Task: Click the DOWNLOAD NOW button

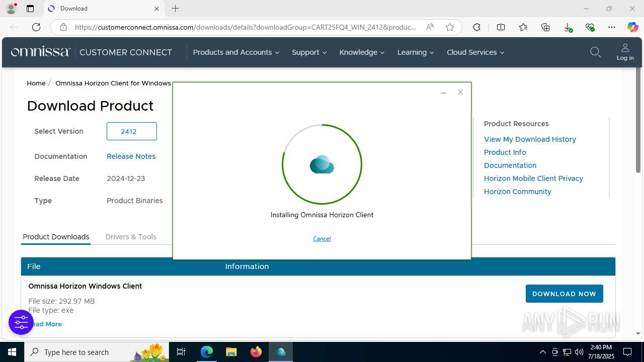Action: (x=564, y=294)
